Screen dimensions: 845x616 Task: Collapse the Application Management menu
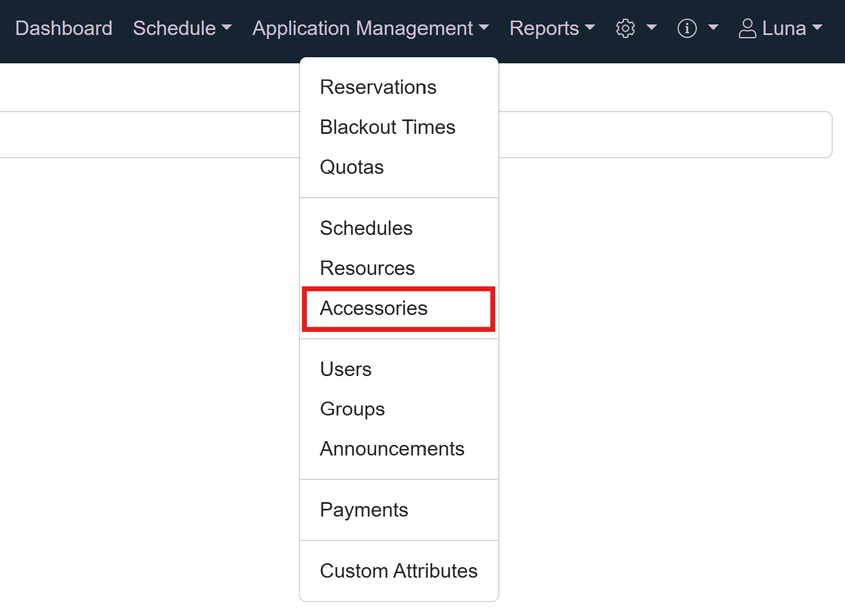tap(370, 28)
